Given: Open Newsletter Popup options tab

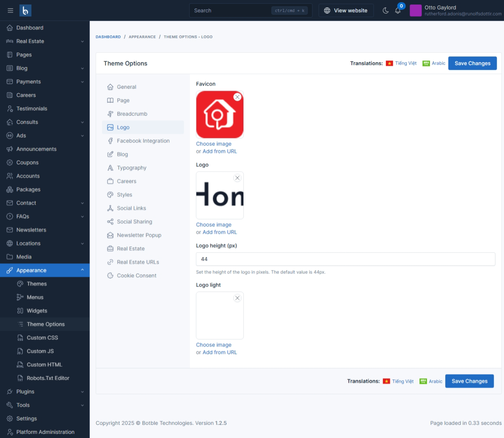Looking at the screenshot, I should [143, 235].
